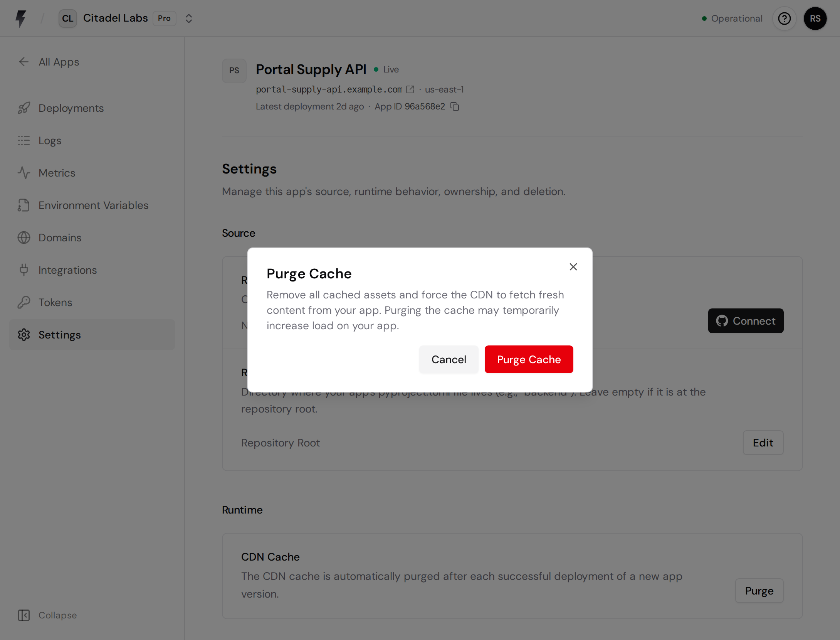
Task: Open the Logs sidebar item
Action: 92,140
